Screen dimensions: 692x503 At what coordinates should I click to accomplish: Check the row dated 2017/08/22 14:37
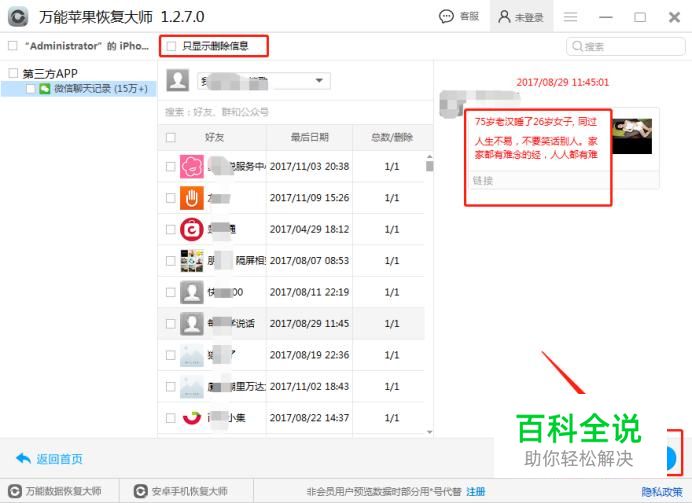tap(170, 418)
